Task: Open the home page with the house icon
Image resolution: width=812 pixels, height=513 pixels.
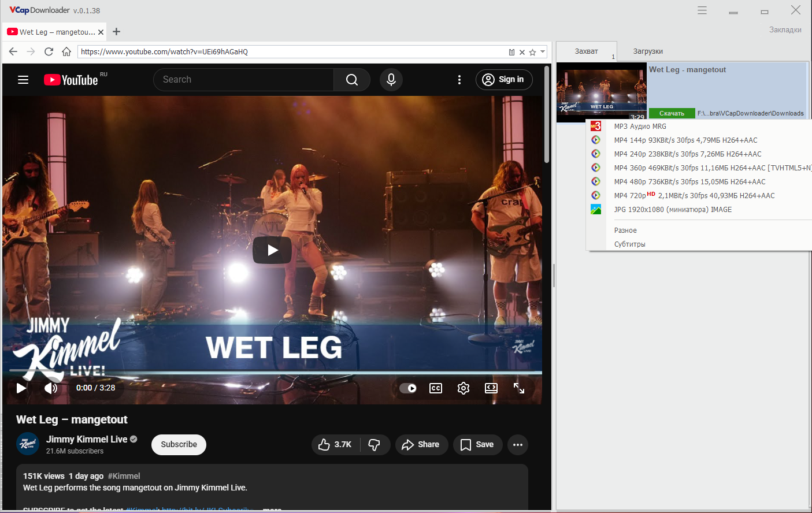Action: [66, 51]
